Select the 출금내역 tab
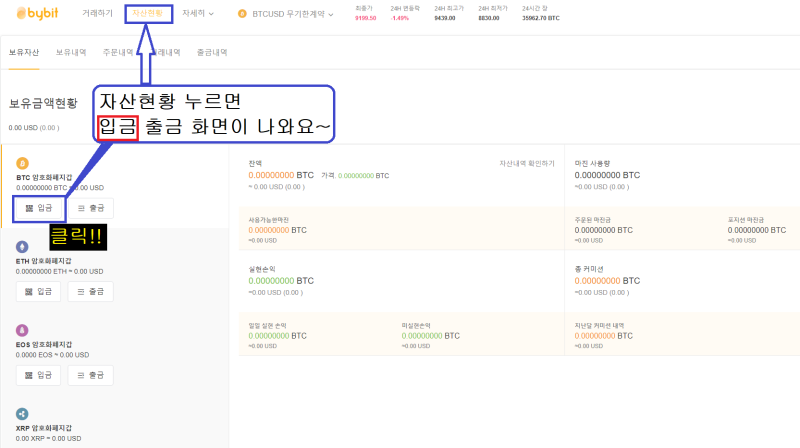Image resolution: width=800 pixels, height=448 pixels. 212,52
